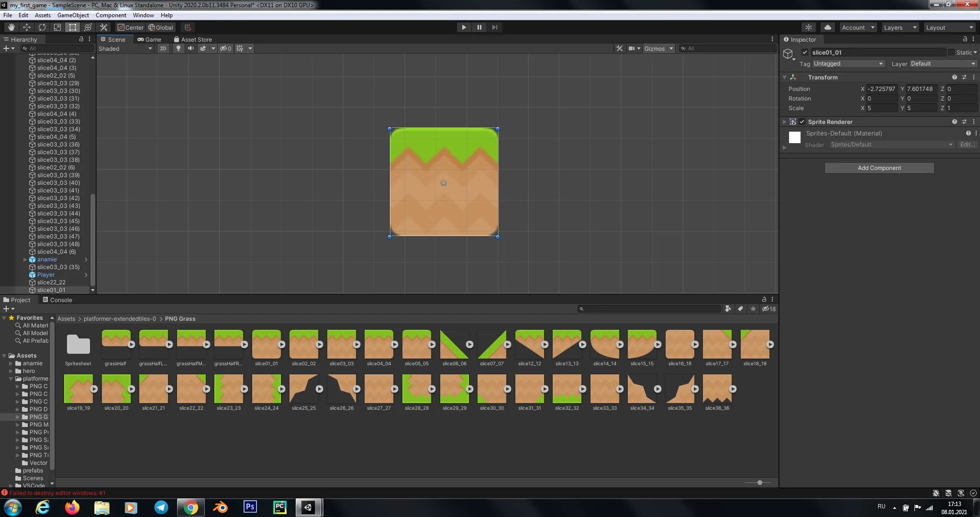Open custom editor tools icon

click(x=103, y=27)
